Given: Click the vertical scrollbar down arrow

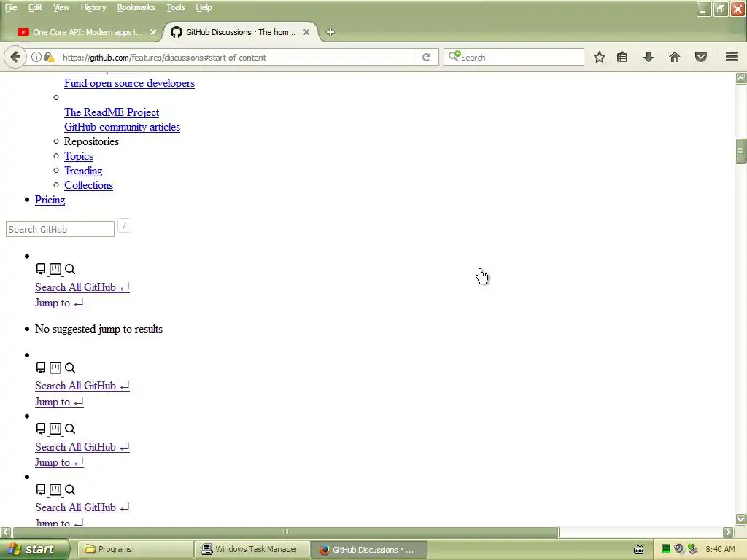Looking at the screenshot, I should point(740,518).
